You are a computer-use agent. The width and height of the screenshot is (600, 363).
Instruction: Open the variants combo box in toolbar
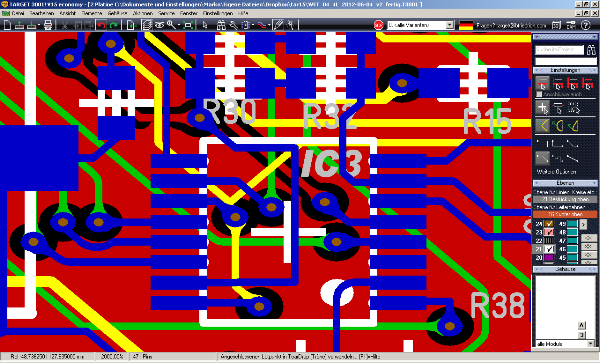coord(420,25)
